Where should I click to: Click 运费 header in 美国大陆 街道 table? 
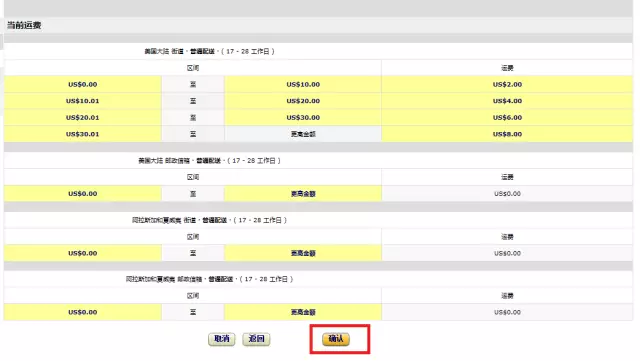pos(507,68)
